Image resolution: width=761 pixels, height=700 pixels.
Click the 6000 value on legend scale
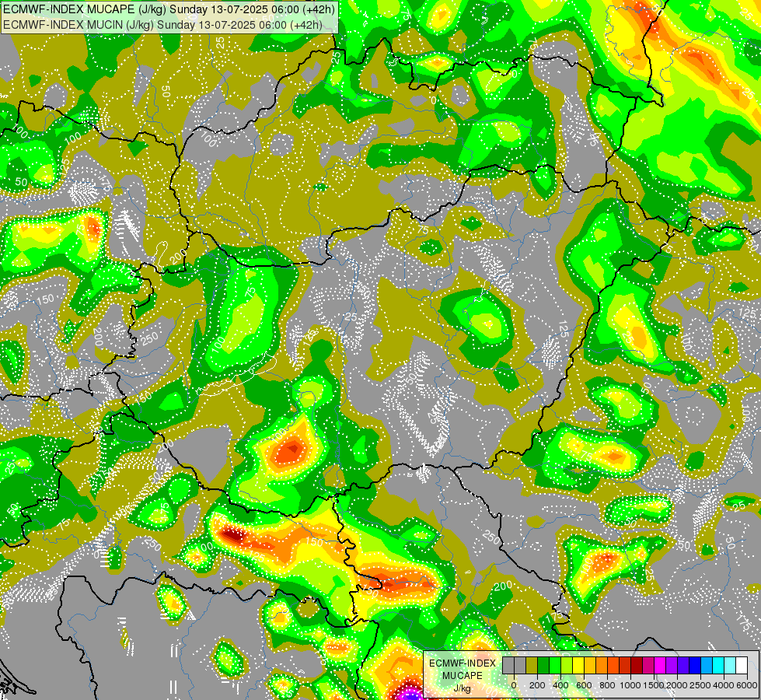[746, 685]
